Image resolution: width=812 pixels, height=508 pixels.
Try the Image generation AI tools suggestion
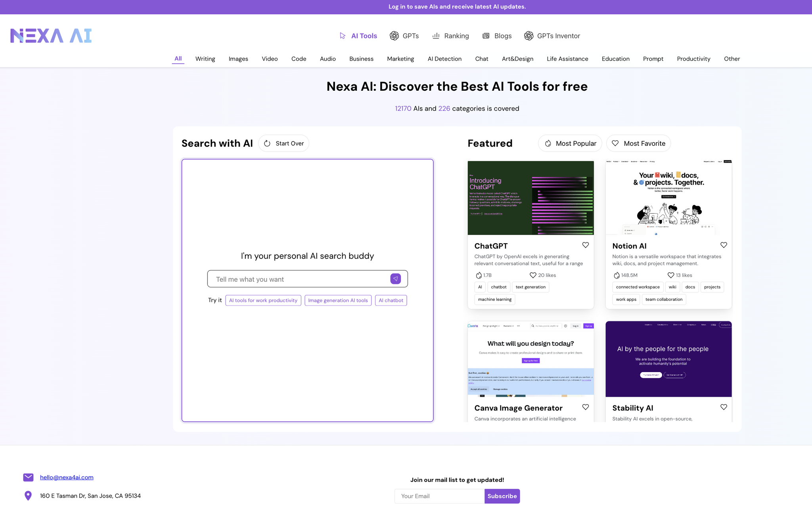click(338, 300)
